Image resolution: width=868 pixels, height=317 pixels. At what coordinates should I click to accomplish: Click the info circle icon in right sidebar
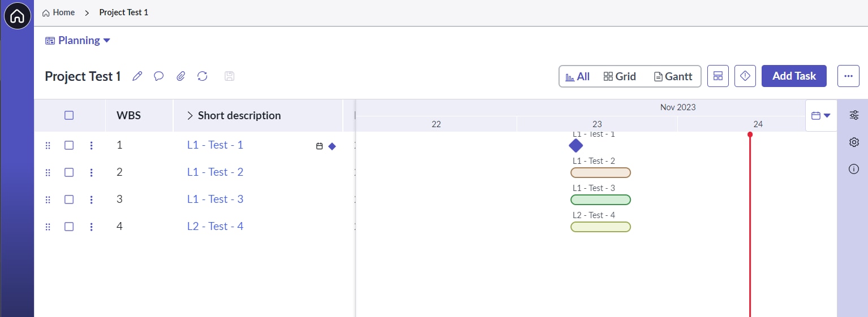pos(854,169)
